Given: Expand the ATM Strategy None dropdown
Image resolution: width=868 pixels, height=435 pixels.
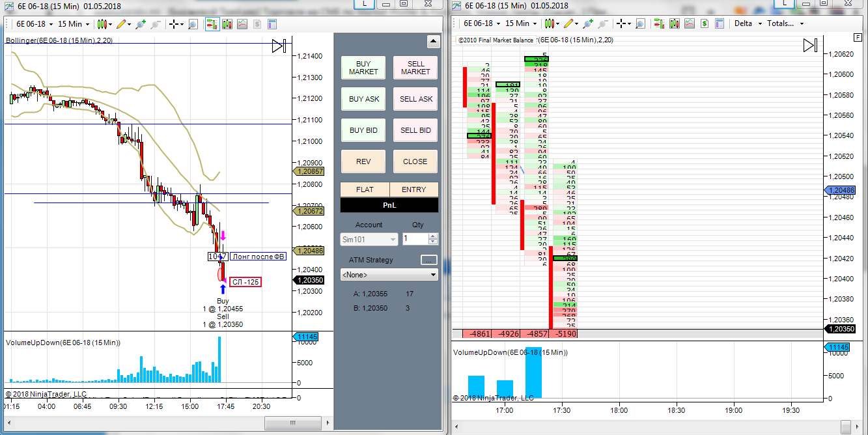Looking at the screenshot, I should pos(389,275).
